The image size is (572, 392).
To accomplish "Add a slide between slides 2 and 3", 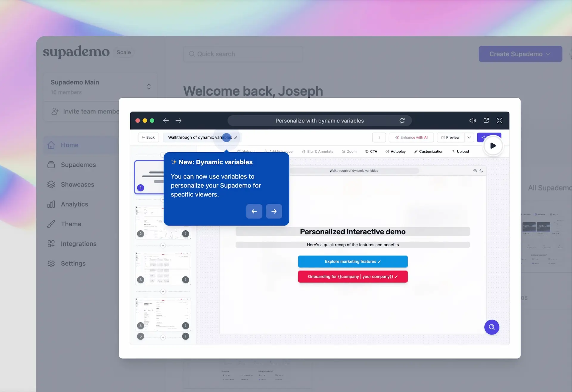I will [163, 245].
